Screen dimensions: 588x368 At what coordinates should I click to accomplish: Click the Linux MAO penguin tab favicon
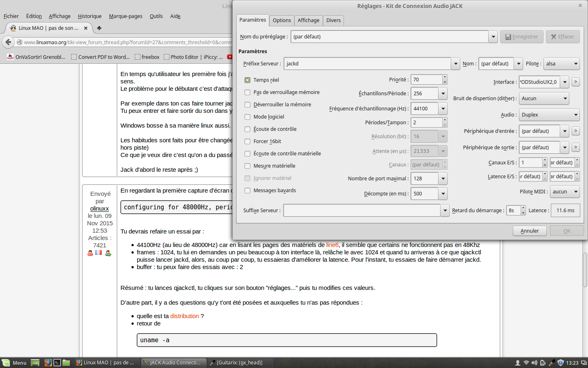coord(13,28)
